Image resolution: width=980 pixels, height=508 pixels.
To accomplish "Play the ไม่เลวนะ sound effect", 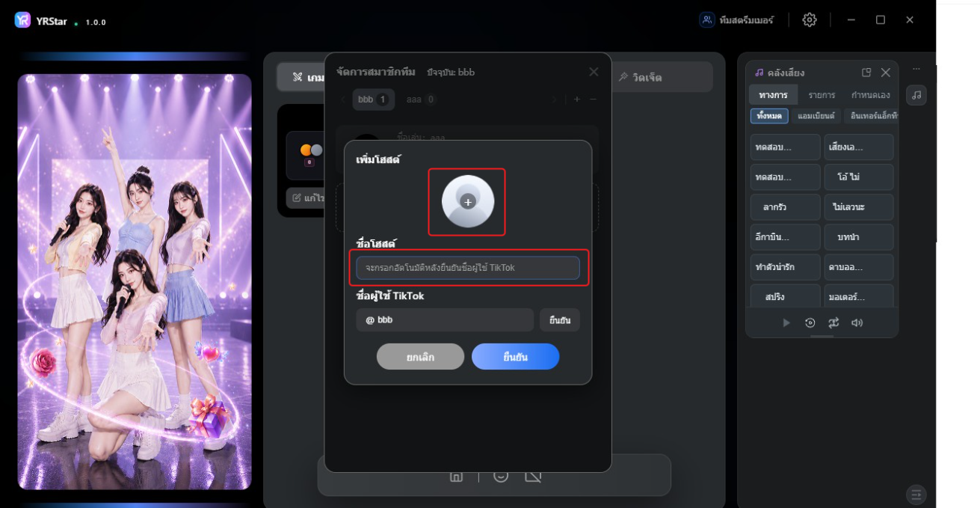I will coord(858,207).
